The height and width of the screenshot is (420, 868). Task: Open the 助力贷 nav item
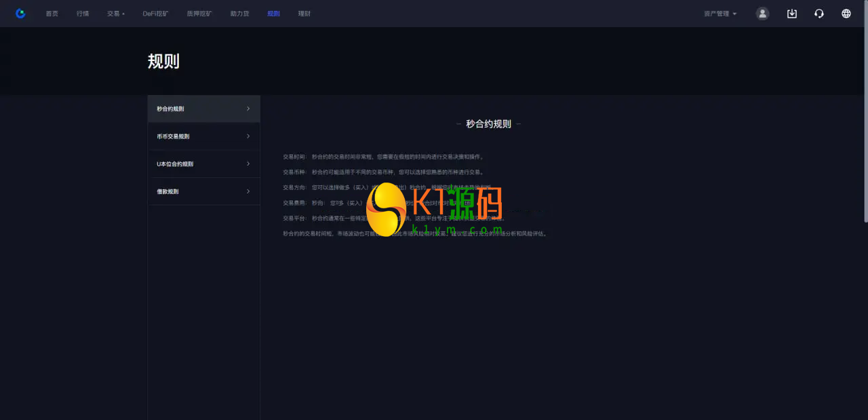(x=239, y=14)
